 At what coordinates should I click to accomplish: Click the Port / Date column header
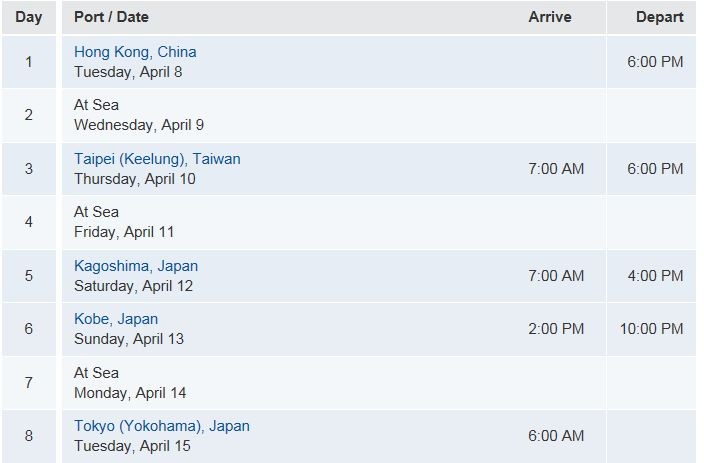111,17
